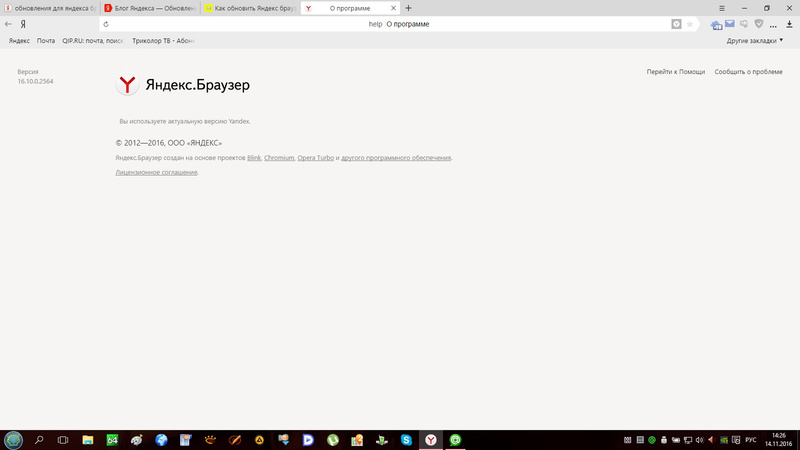Open the downloads arrow icon
800x450 pixels.
pyautogui.click(x=789, y=24)
